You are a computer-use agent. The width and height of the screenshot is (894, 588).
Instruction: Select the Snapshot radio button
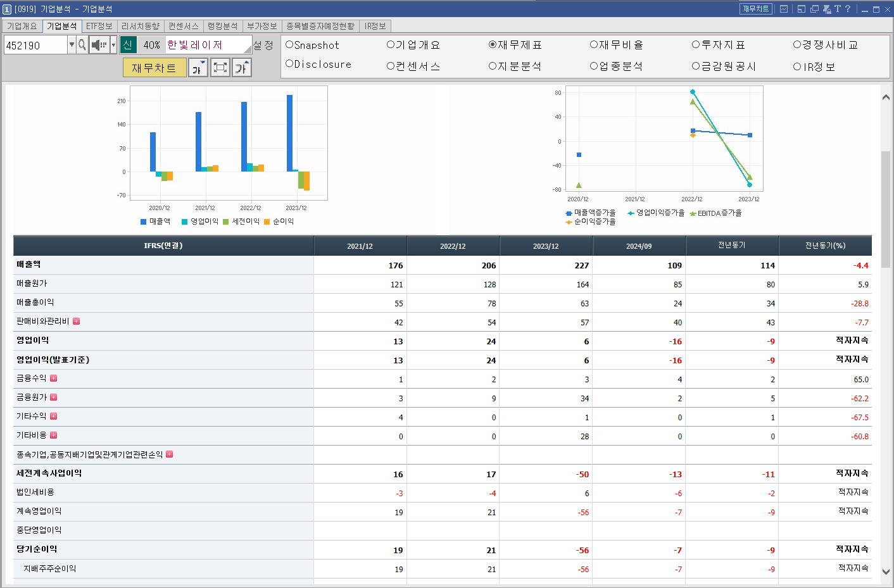tap(289, 44)
